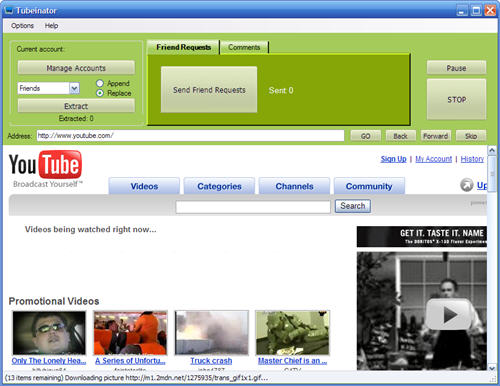Click the 'Sent: 0' counter text
This screenshot has width=500, height=386.
(281, 90)
